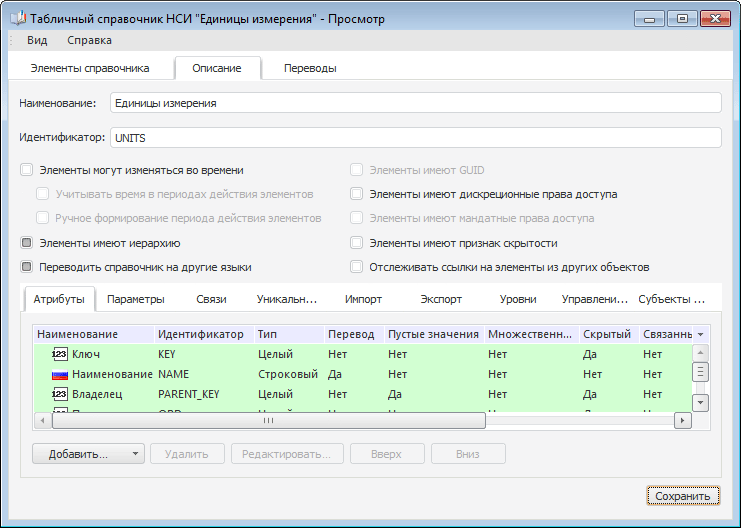Open the Импорт tab
The image size is (742, 528).
[363, 299]
